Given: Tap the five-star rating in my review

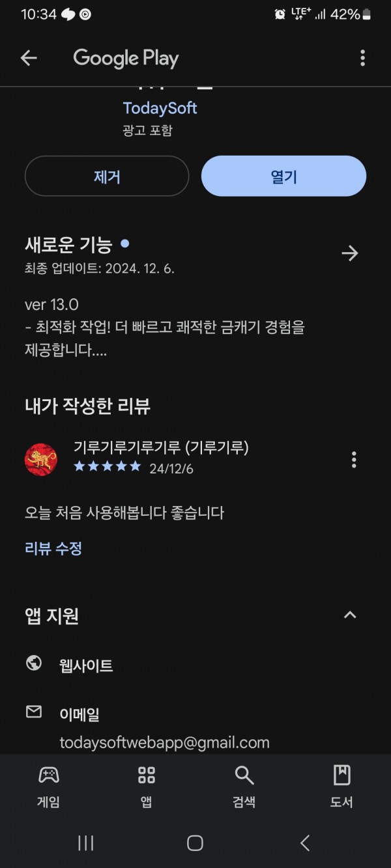Looking at the screenshot, I should click(x=107, y=466).
